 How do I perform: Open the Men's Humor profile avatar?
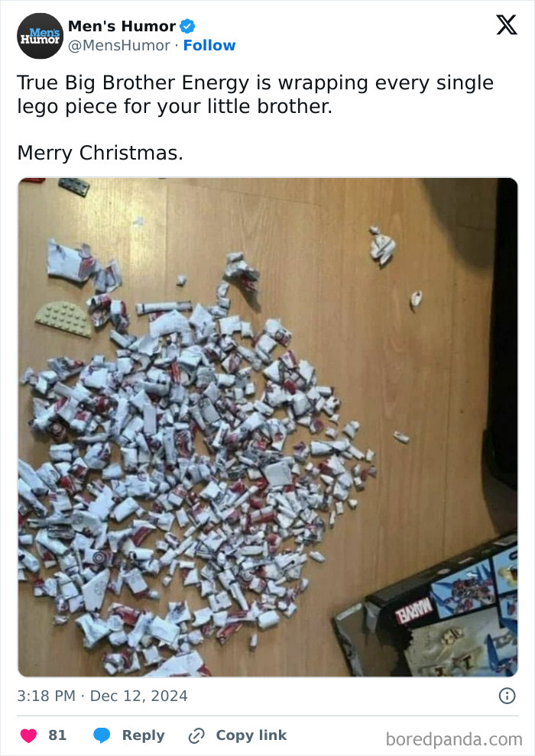coord(40,36)
